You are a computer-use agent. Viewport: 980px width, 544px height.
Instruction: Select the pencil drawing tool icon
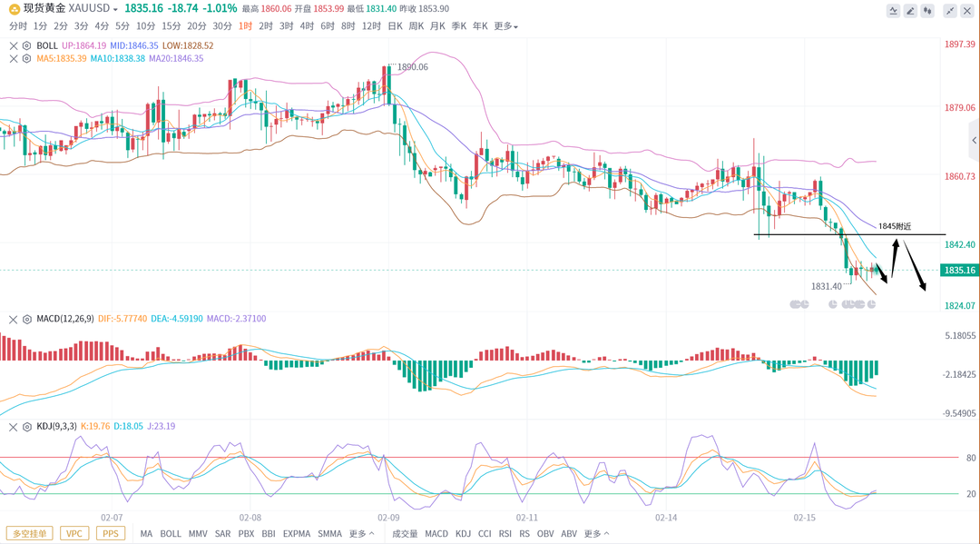point(911,11)
